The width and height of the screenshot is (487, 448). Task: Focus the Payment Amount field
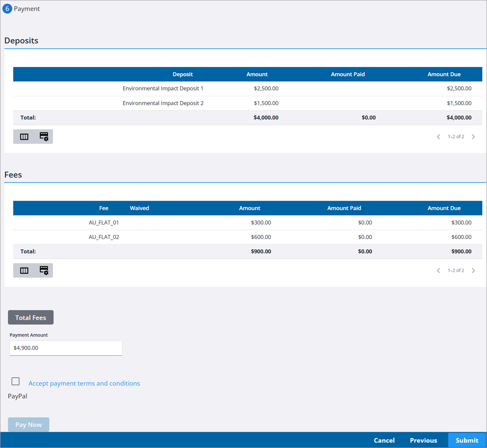(x=66, y=348)
